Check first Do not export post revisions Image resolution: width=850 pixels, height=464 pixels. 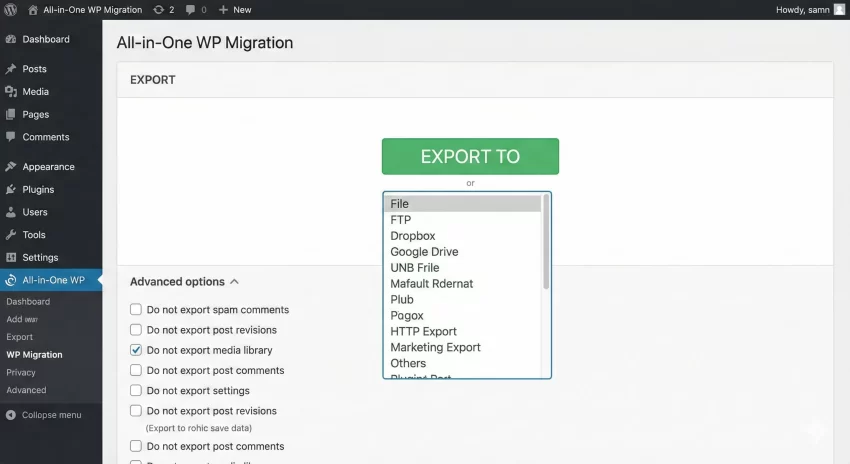coord(136,330)
